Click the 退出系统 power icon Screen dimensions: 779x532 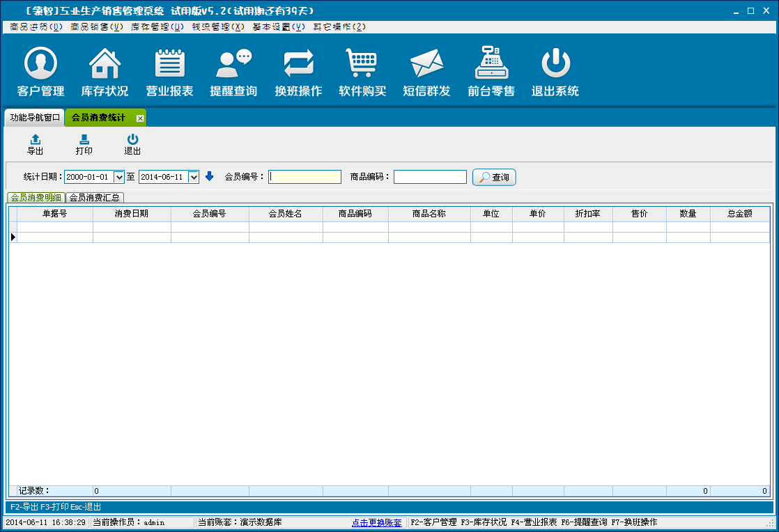555,65
